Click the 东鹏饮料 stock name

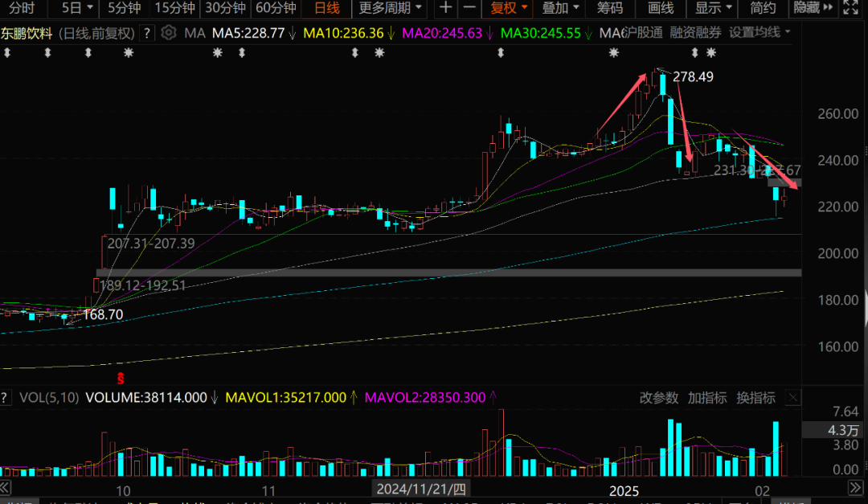27,33
